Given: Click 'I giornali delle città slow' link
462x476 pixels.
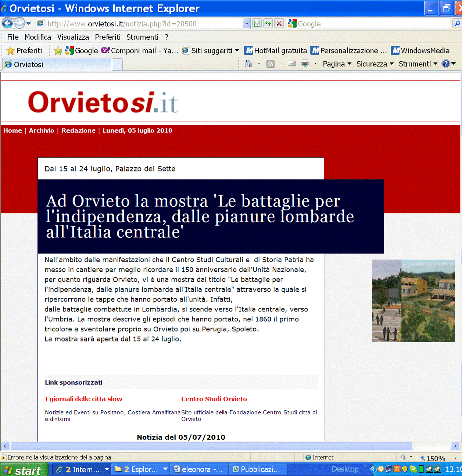Looking at the screenshot, I should coord(83,399).
